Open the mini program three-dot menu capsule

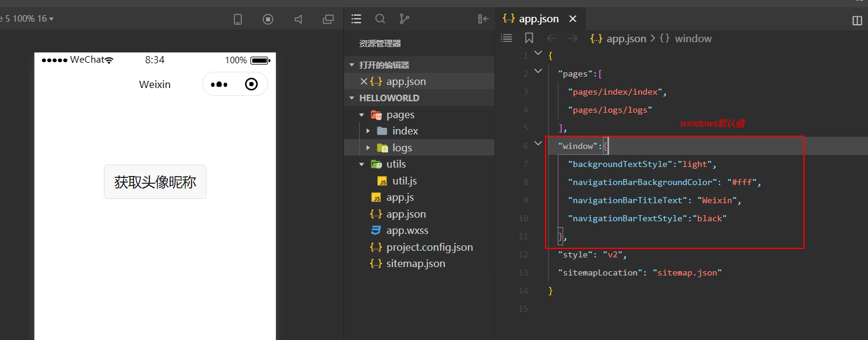pos(219,84)
